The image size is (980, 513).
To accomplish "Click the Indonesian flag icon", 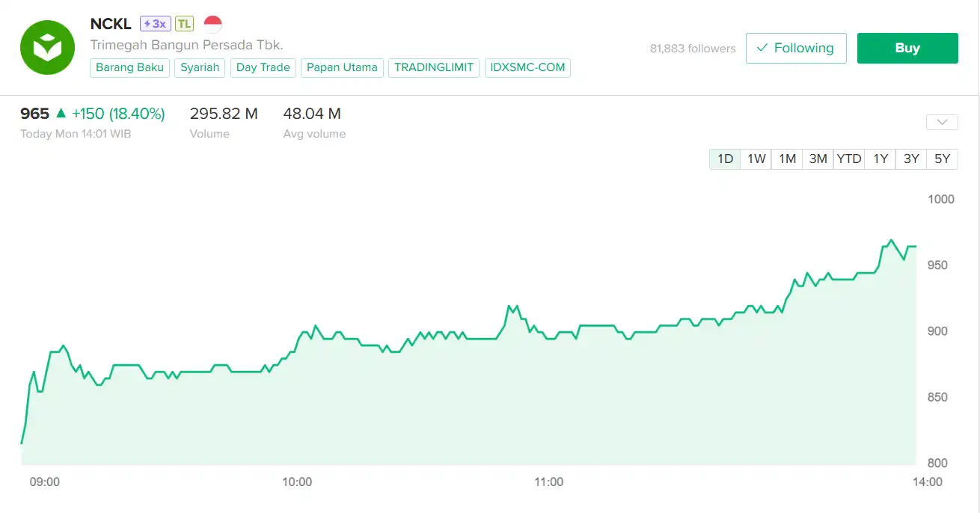I will pos(213,24).
